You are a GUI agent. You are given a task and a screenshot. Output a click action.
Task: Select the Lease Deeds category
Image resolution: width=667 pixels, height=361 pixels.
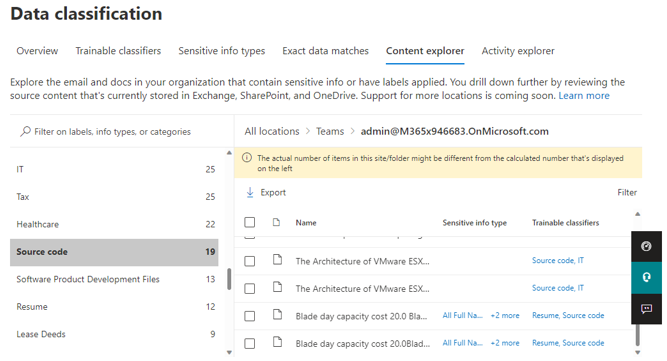(114, 334)
